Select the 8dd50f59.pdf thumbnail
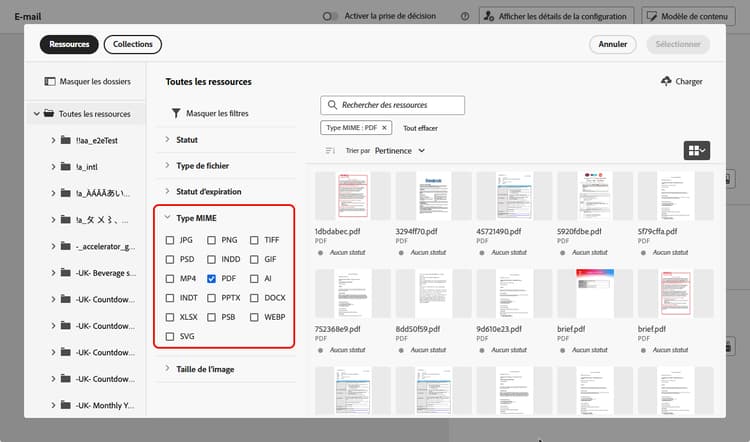 click(x=433, y=294)
